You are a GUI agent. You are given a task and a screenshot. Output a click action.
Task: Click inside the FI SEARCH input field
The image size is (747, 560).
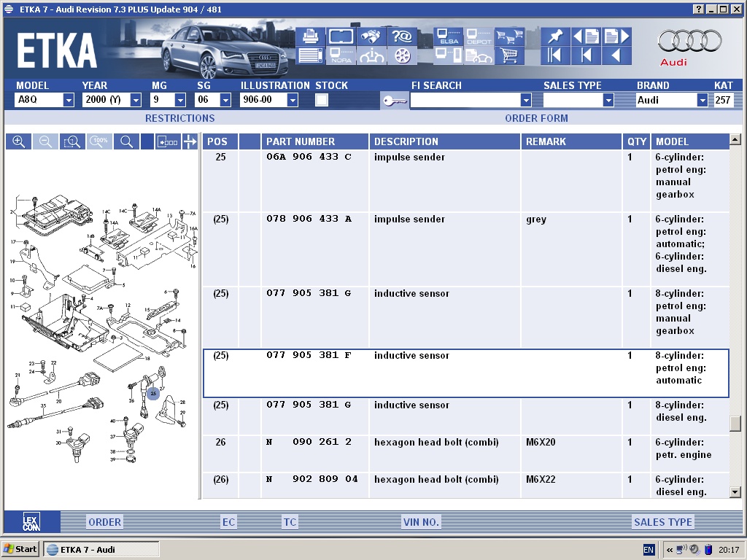click(465, 100)
